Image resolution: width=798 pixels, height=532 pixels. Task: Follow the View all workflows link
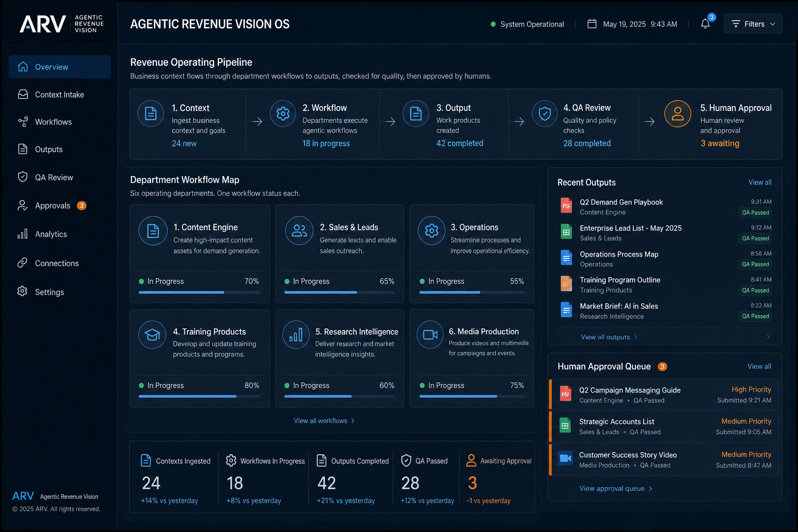[324, 421]
